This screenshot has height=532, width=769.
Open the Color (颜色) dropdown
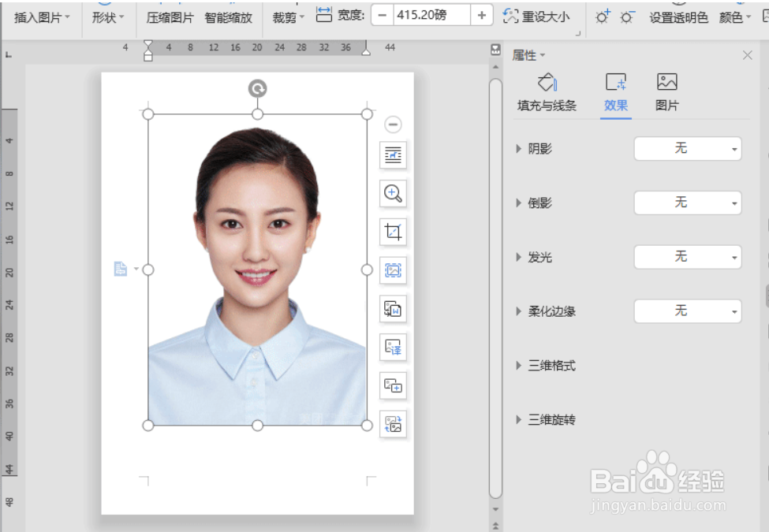coord(734,17)
